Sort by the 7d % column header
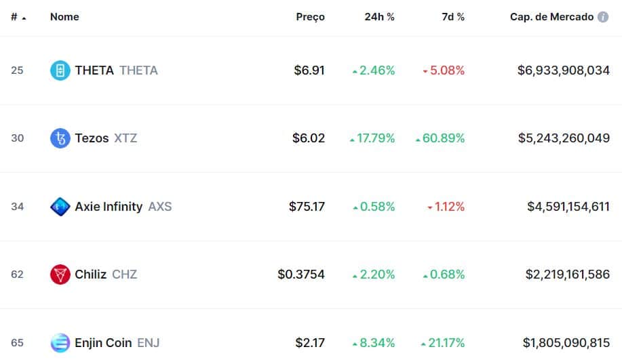 click(453, 17)
